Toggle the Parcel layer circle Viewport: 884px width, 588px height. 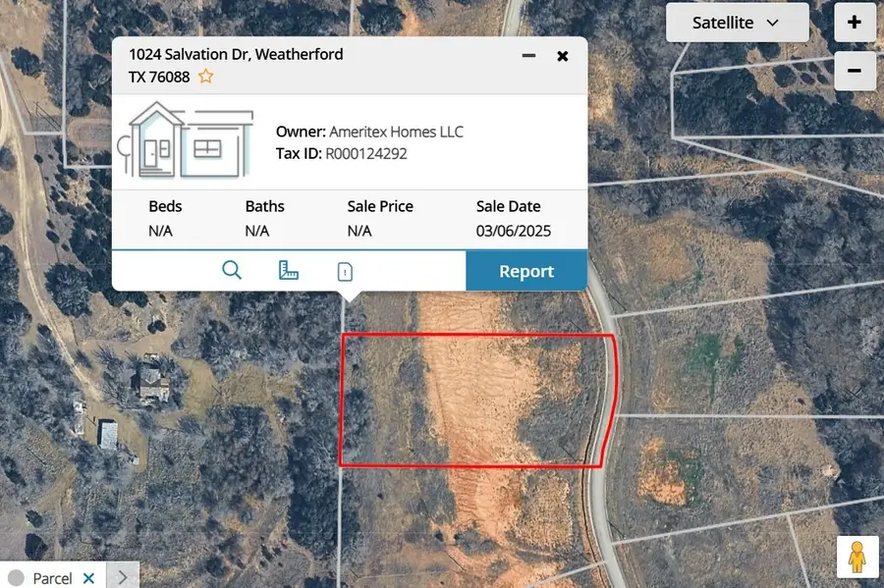point(16,577)
